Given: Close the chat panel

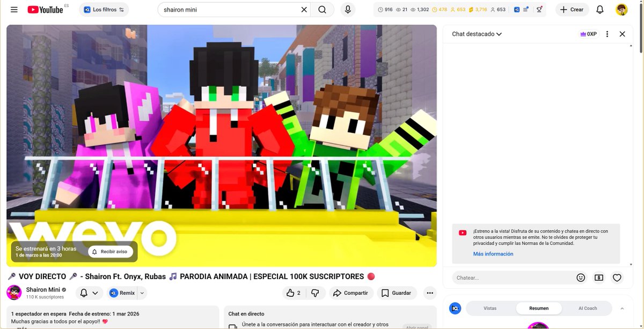Looking at the screenshot, I should click(622, 34).
